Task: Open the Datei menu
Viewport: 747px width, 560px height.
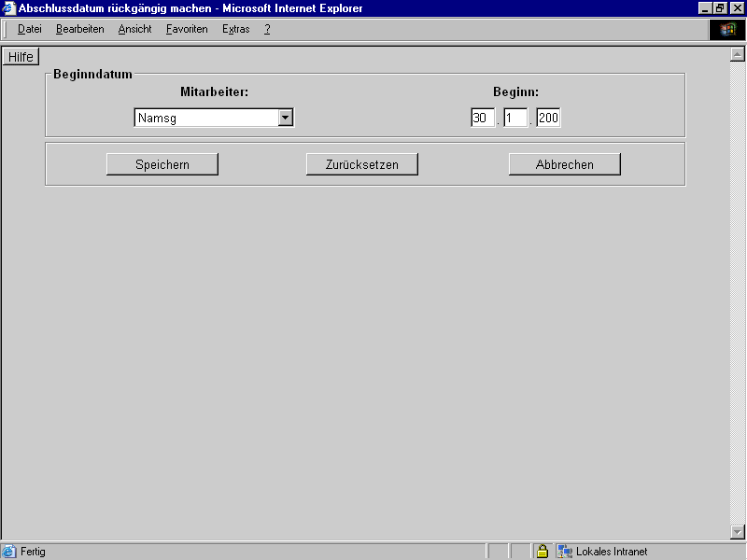Action: coord(29,29)
